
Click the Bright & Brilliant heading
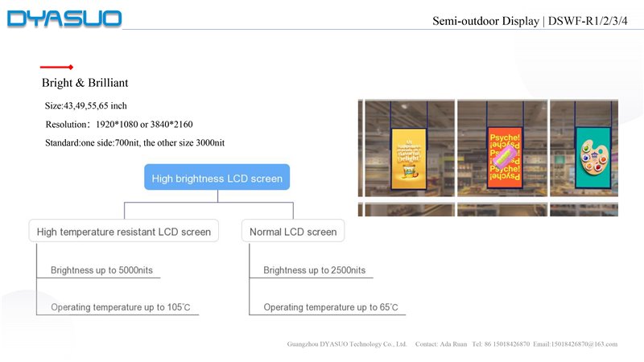[85, 83]
